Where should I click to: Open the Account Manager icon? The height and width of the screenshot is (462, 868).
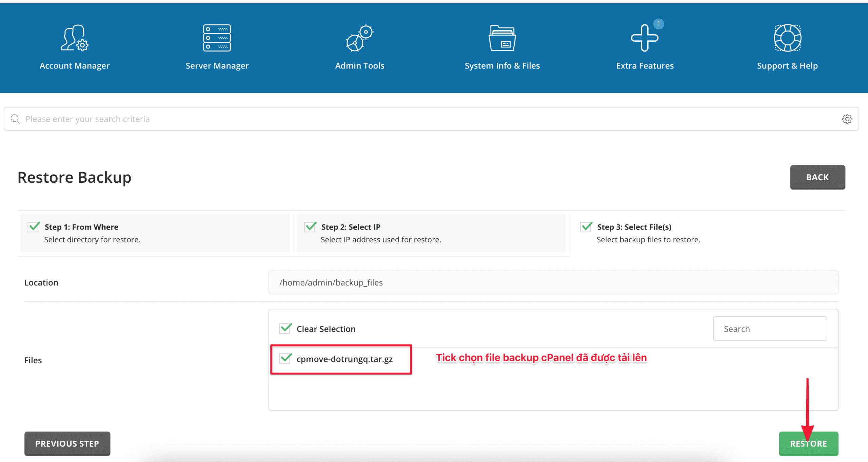pyautogui.click(x=74, y=38)
